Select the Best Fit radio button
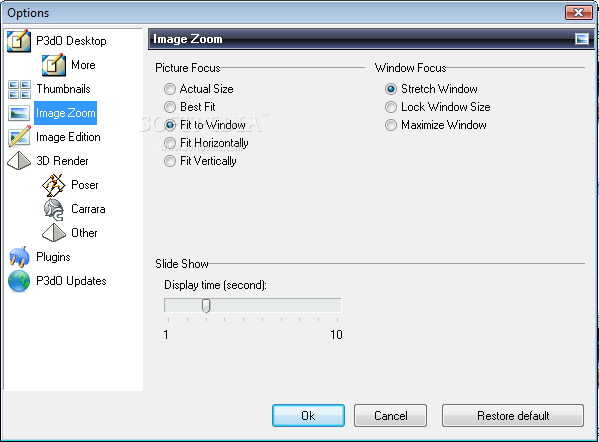The image size is (599, 442). (170, 107)
